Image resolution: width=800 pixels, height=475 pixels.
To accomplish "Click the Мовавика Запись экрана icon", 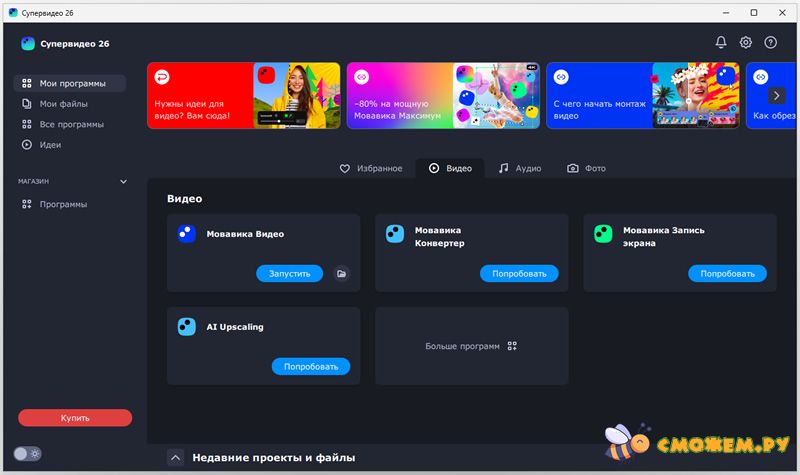I will 603,234.
